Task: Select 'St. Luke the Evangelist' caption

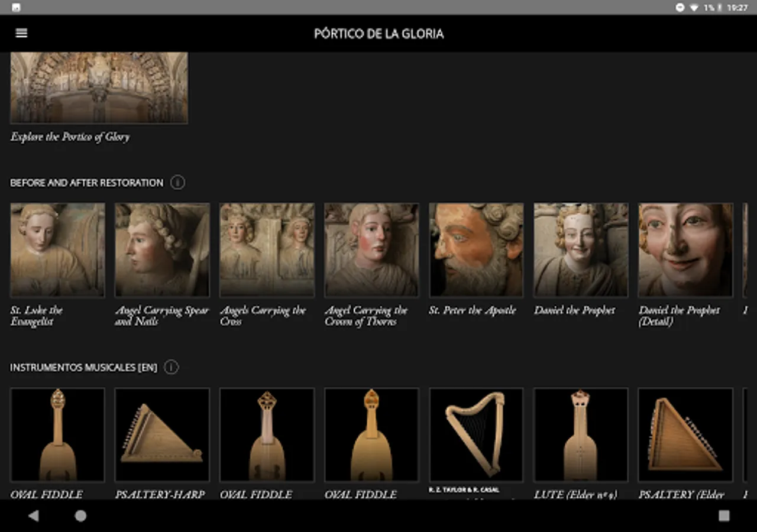Action: (37, 316)
